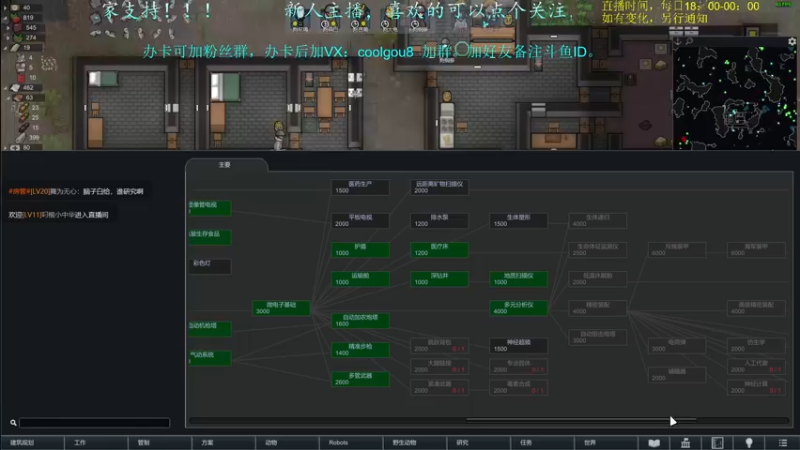
Task: Select completed 医疗床 research node
Action: pyautogui.click(x=439, y=249)
